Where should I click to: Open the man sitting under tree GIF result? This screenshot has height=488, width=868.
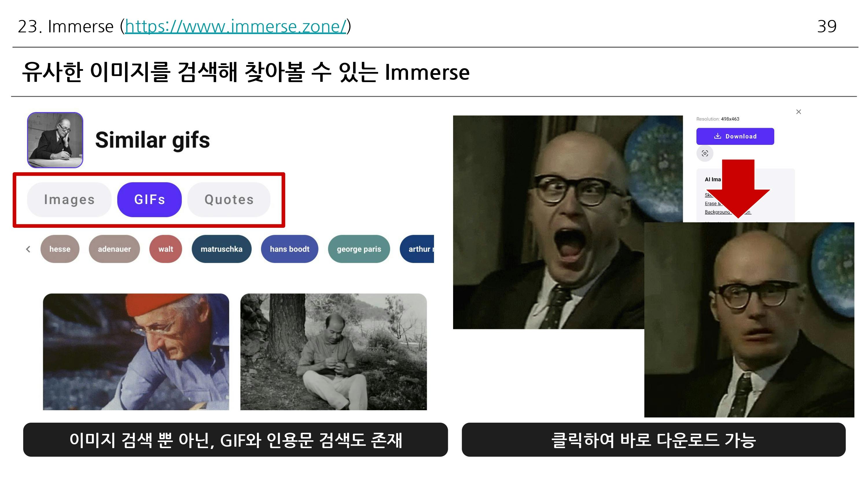pos(333,352)
